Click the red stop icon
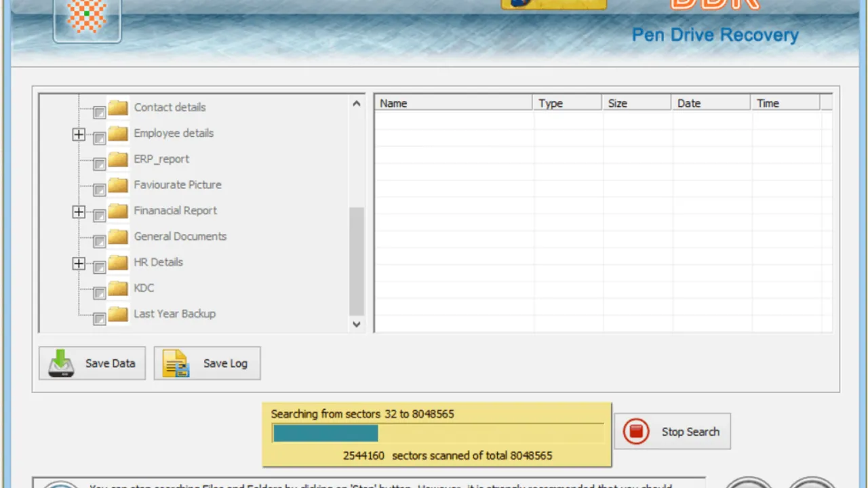 click(x=636, y=432)
